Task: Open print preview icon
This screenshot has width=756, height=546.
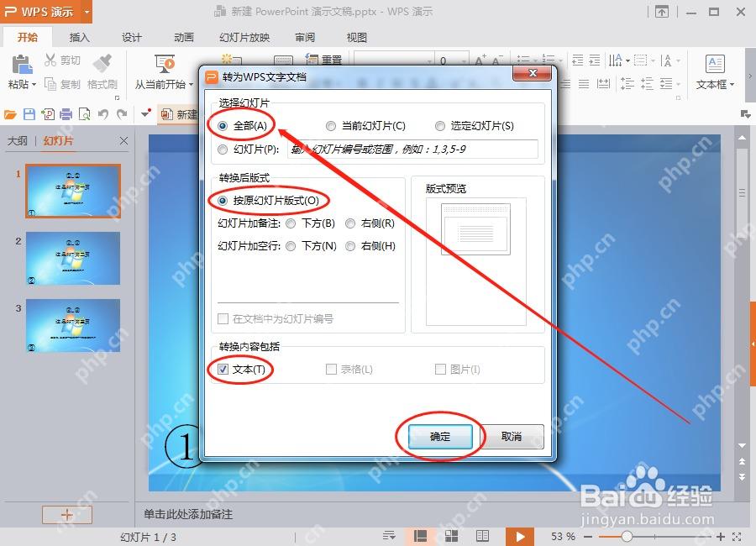Action: (x=84, y=114)
